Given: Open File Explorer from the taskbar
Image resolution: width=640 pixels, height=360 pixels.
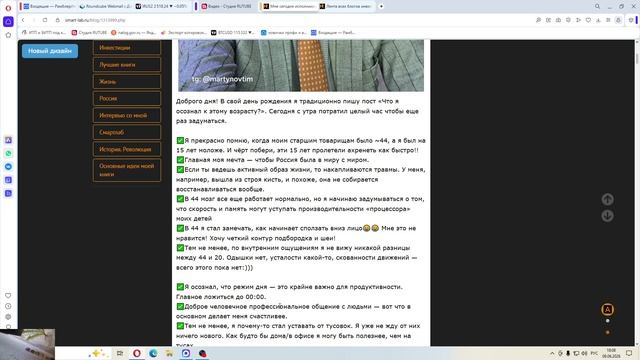Looking at the screenshot, I should click(169, 353).
